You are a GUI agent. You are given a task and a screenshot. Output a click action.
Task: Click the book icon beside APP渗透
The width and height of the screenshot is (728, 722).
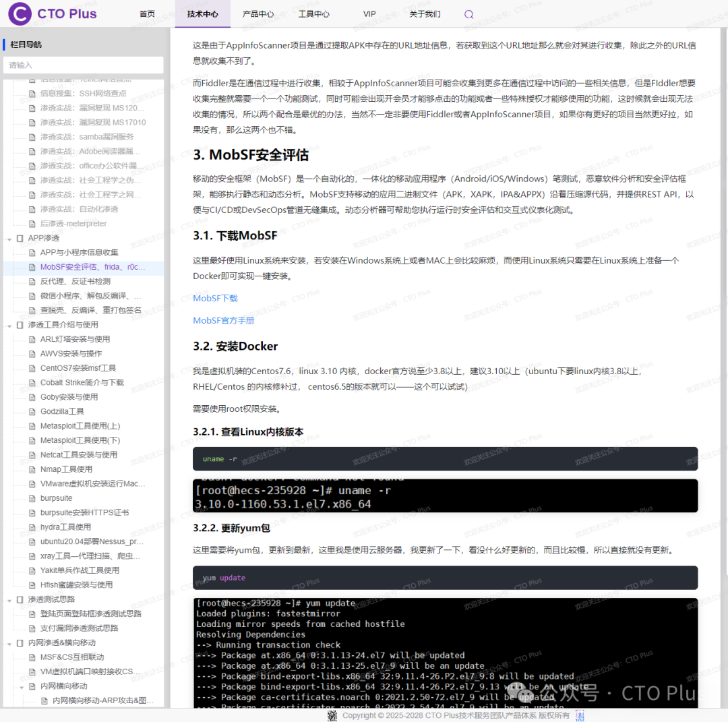point(20,238)
